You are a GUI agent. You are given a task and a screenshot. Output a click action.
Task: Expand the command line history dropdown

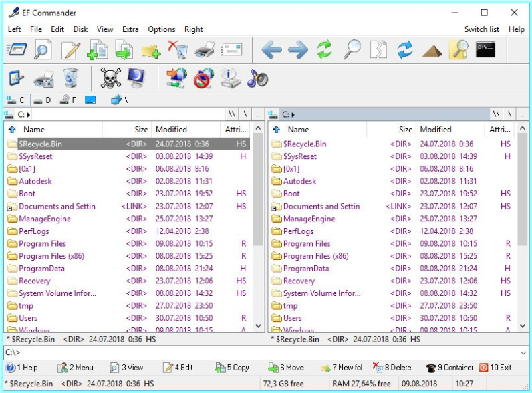coord(523,353)
